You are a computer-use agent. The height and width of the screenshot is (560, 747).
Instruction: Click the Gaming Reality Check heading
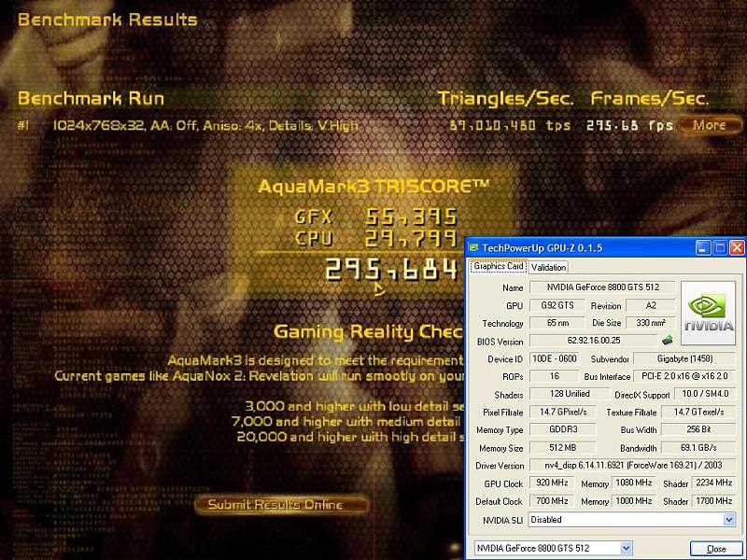(x=368, y=332)
